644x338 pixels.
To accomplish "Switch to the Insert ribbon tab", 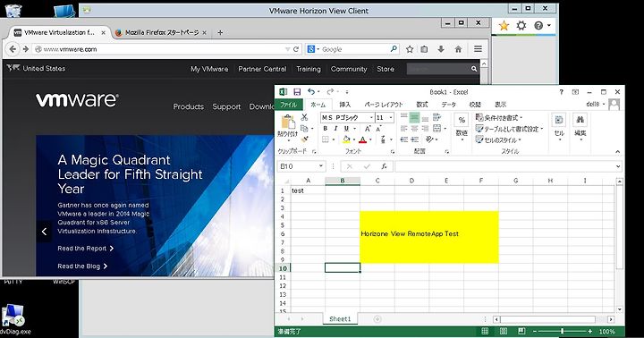I will [345, 105].
